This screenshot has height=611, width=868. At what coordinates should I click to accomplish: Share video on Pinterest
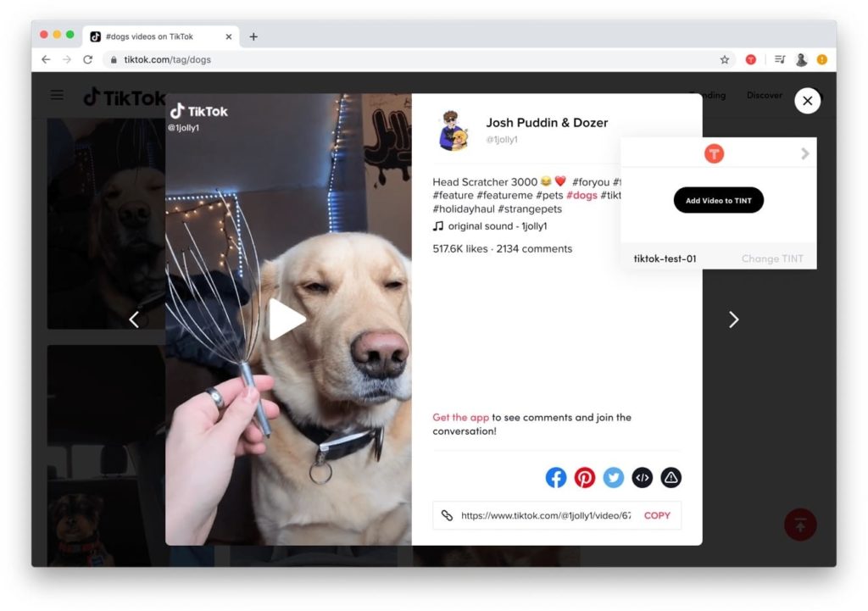click(x=585, y=478)
